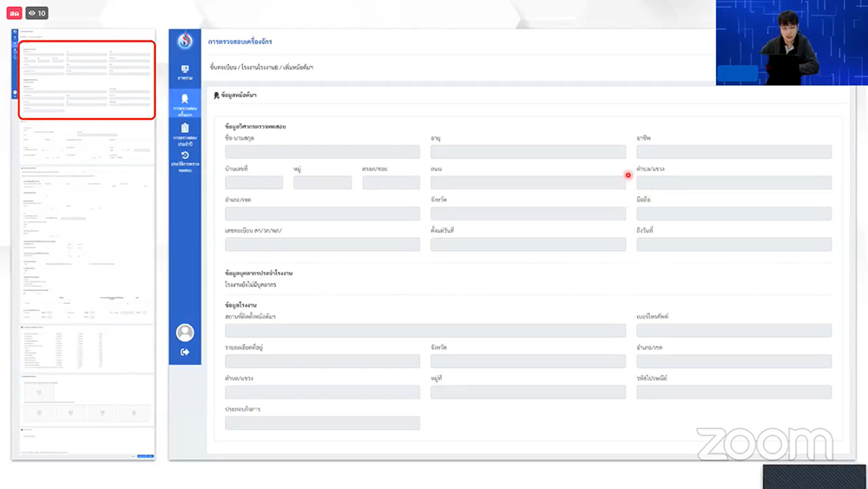The height and width of the screenshot is (489, 868).
Task: Click the red live badge at top-left
Action: (14, 13)
